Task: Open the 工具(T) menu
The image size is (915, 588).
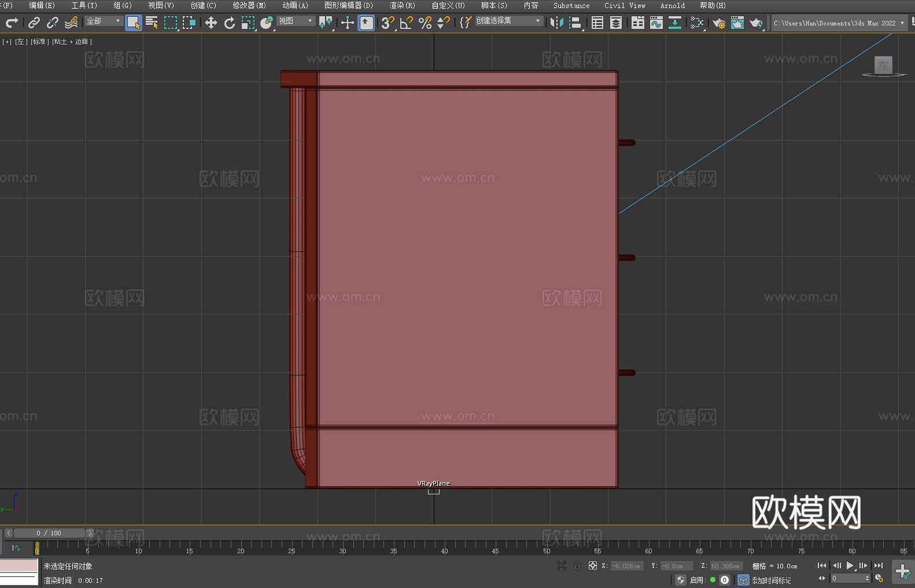Action: 84,5
